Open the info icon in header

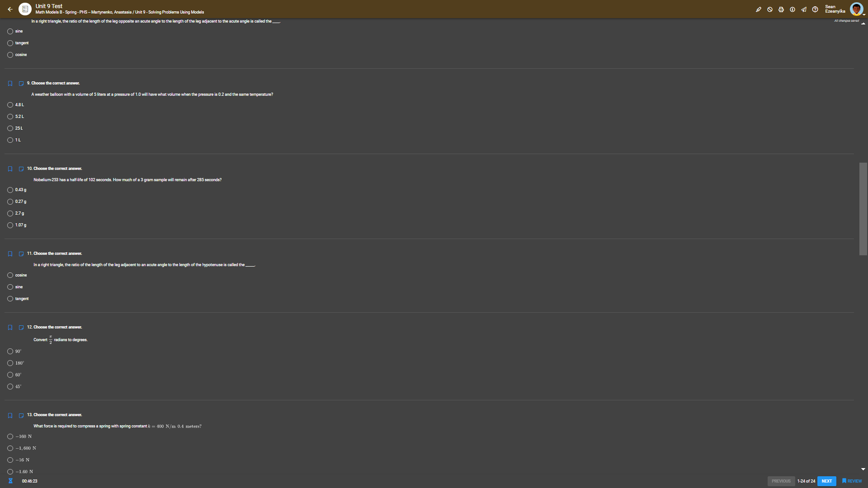[x=792, y=9]
